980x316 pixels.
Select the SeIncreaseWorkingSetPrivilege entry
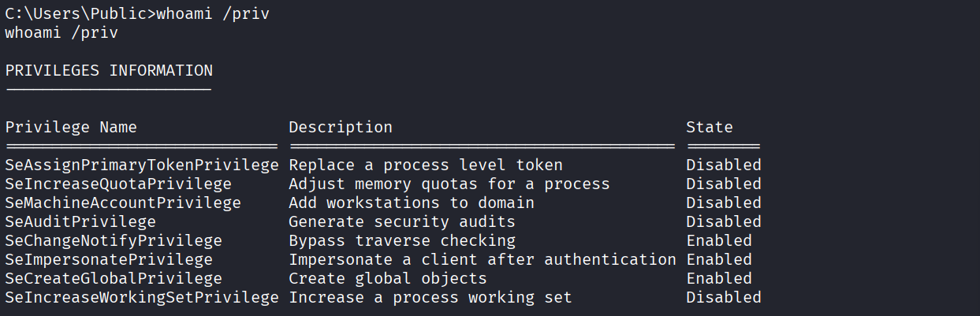[142, 298]
